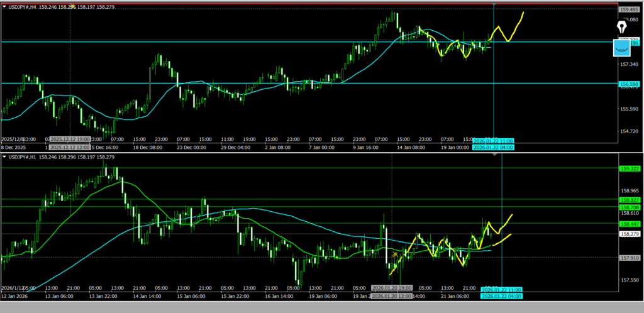644x313 pixels.
Task: Click the USDJPY#,H4 chart title text
Action: 26,6
